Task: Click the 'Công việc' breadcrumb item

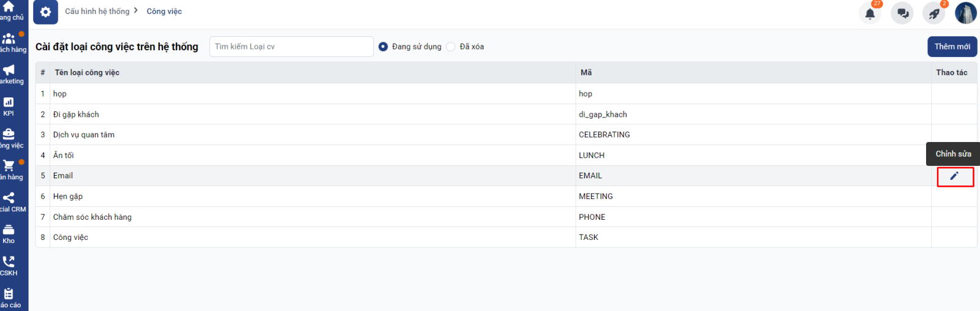Action: [164, 11]
